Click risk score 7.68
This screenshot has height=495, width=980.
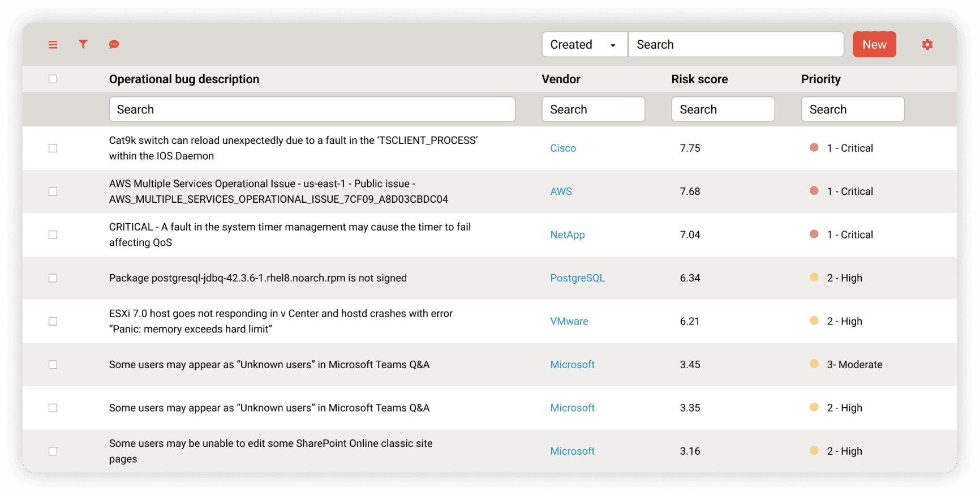click(x=690, y=191)
